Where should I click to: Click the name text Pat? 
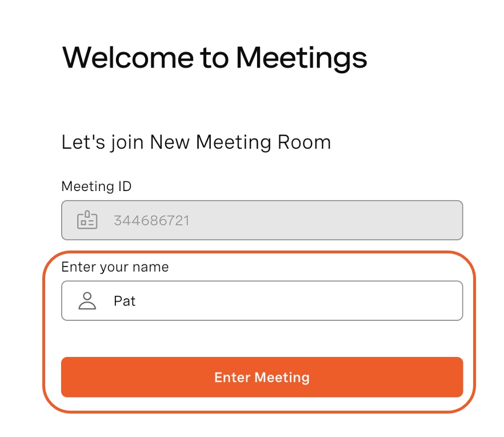coord(125,301)
